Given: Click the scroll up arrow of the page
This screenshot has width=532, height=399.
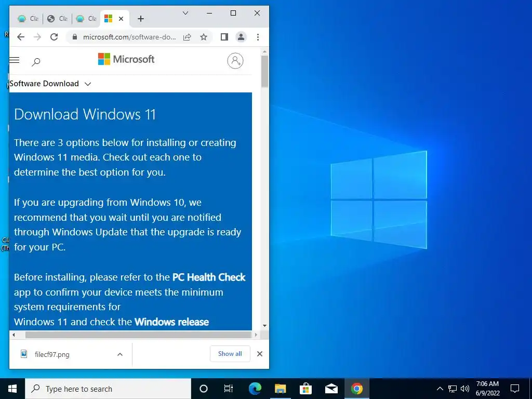Looking at the screenshot, I should pyautogui.click(x=264, y=51).
